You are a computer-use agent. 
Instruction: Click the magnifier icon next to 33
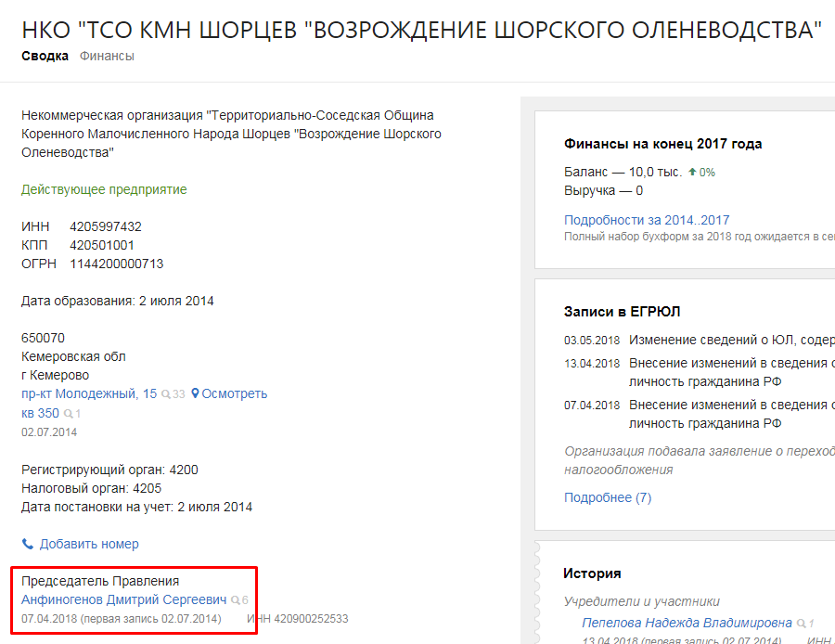[166, 394]
